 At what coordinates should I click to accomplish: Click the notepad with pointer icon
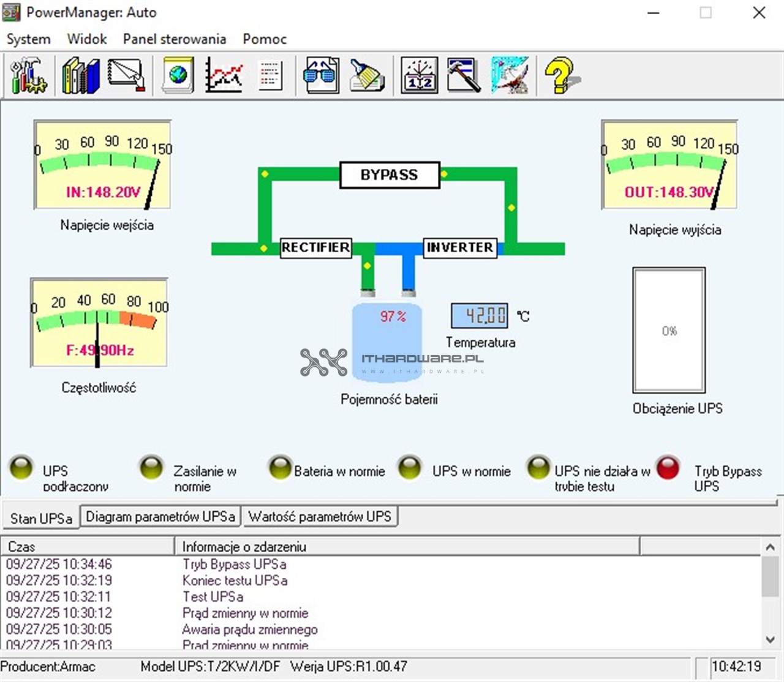click(127, 75)
